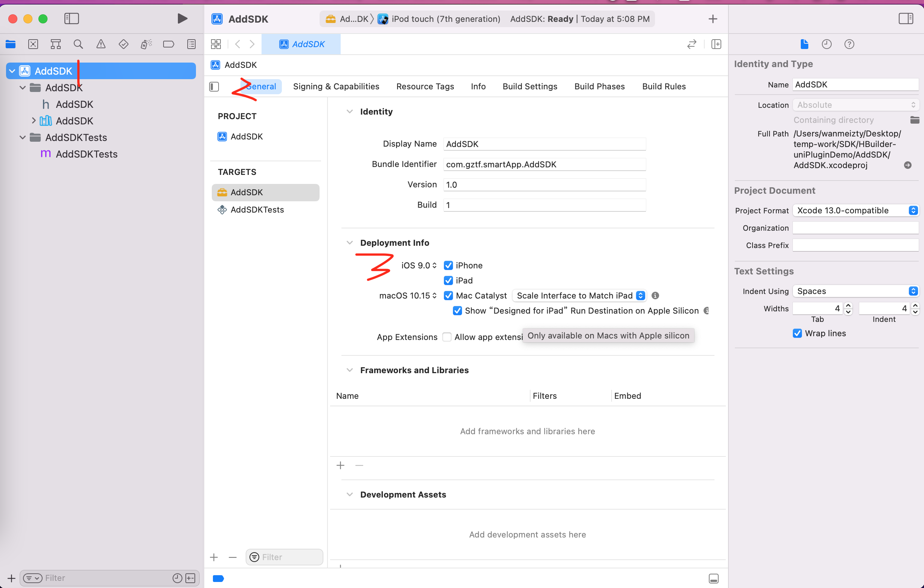Show info for Scale Interface option

(655, 296)
